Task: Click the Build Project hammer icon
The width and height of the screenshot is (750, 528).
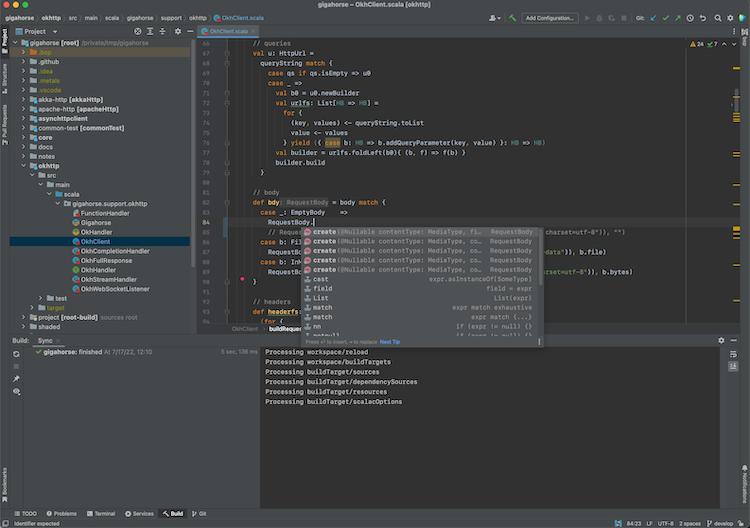Action: coord(512,17)
